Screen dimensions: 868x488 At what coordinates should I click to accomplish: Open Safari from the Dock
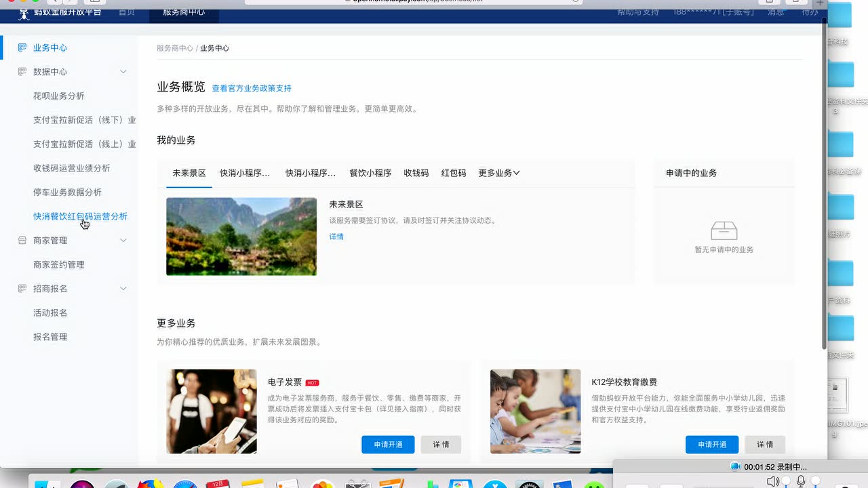tap(184, 484)
